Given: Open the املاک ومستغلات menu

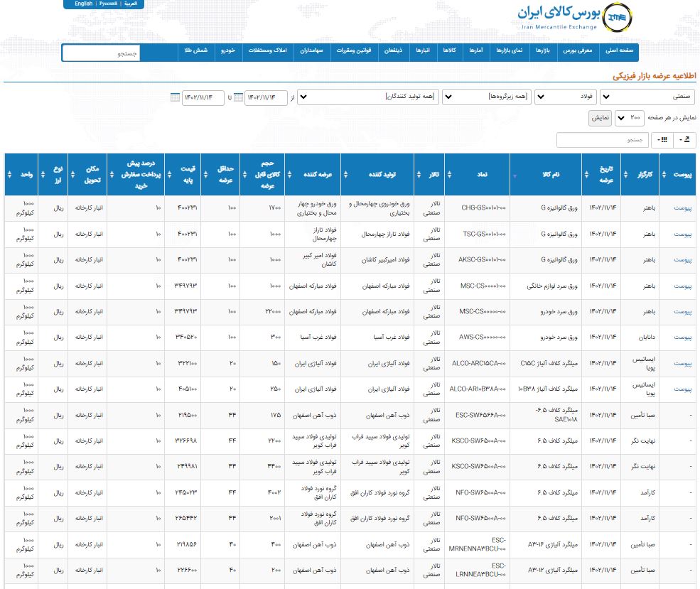Looking at the screenshot, I should (x=267, y=50).
